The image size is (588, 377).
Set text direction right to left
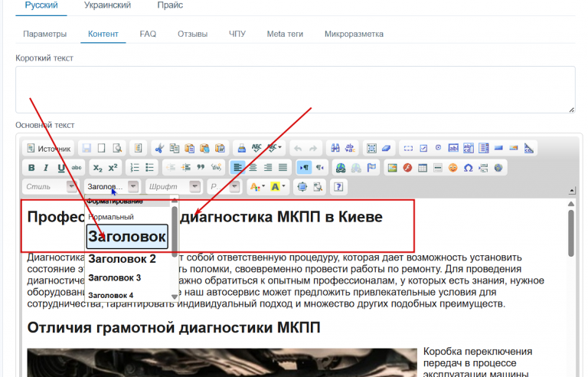319,168
